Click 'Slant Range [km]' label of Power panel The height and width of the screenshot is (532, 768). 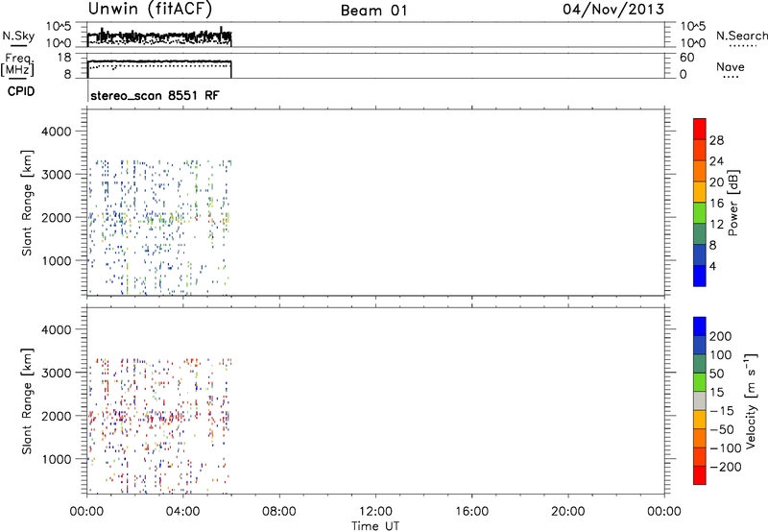click(x=27, y=203)
